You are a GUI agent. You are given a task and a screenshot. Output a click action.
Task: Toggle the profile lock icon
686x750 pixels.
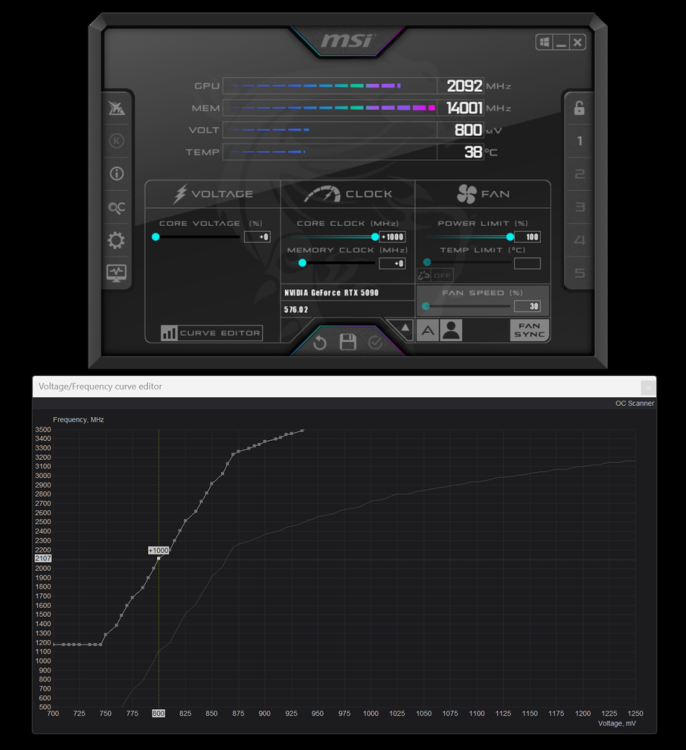pos(579,108)
